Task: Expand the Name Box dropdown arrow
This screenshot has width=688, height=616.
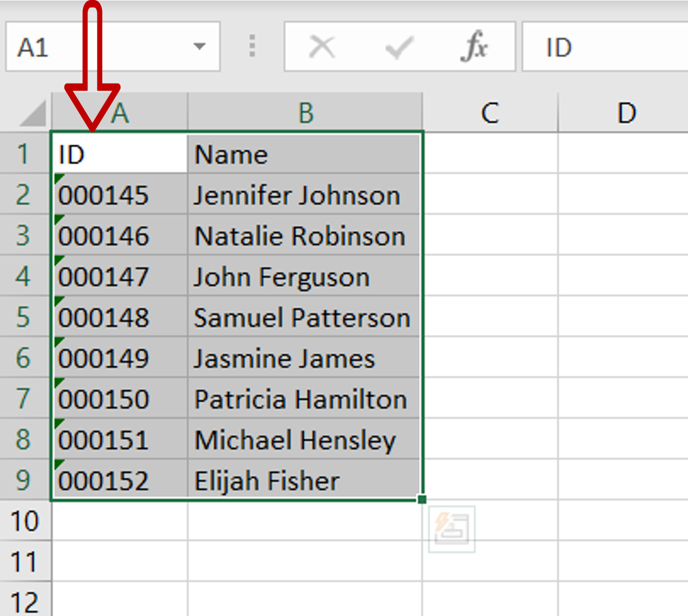Action: [x=199, y=46]
